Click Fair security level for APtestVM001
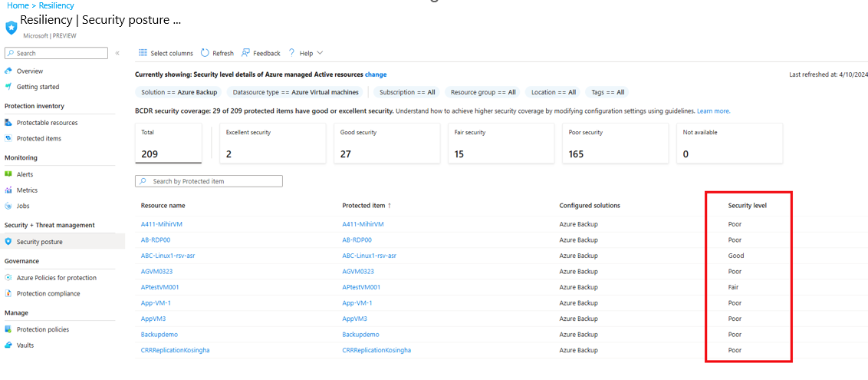The image size is (868, 380). coord(734,287)
